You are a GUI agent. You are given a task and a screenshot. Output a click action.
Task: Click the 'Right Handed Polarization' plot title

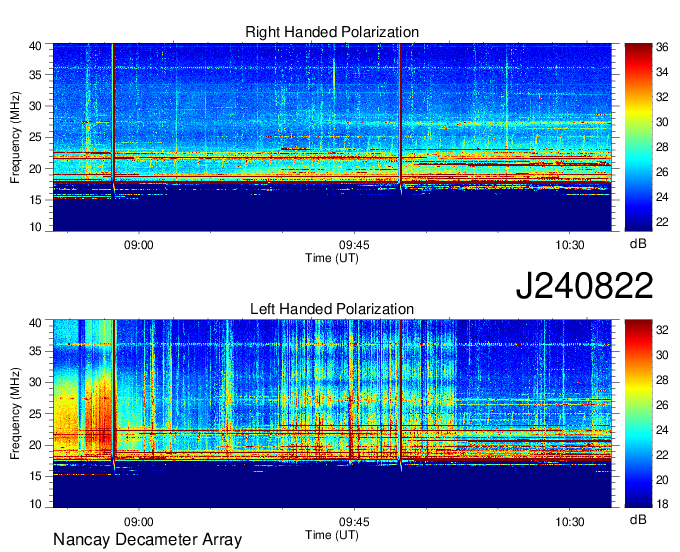pyautogui.click(x=332, y=32)
